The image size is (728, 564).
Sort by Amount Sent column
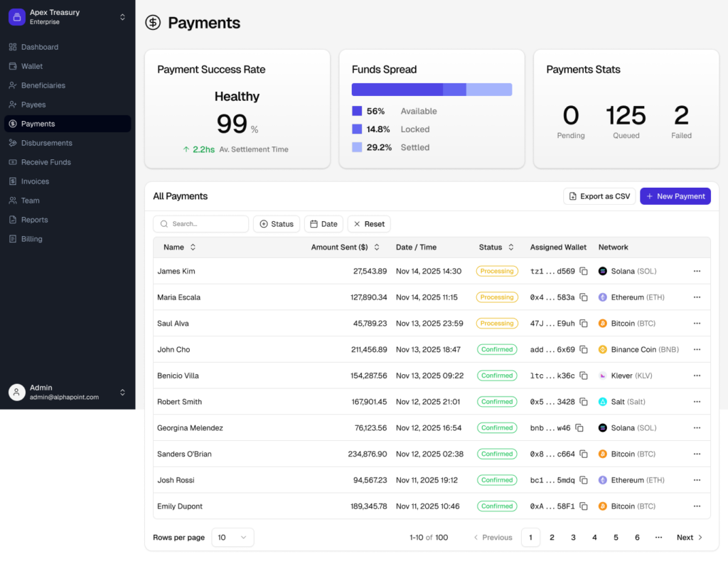pos(377,248)
